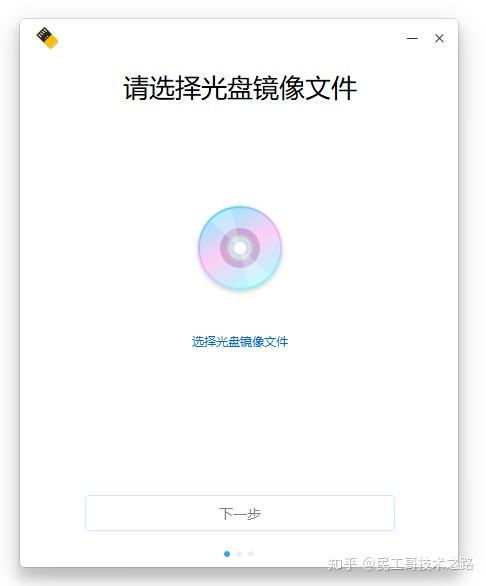The height and width of the screenshot is (586, 486).
Task: Click the dash icon in the title bar
Action: (412, 38)
